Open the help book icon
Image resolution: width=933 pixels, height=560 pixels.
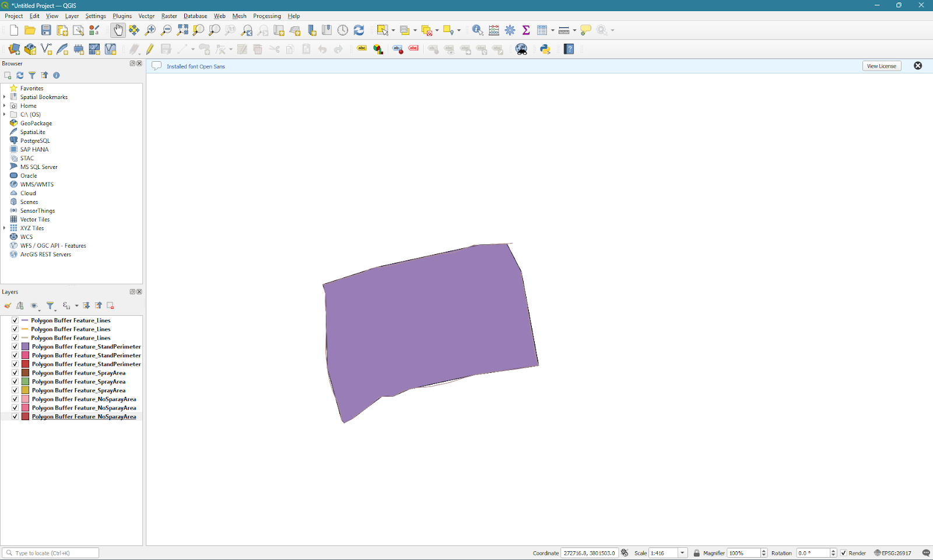569,50
